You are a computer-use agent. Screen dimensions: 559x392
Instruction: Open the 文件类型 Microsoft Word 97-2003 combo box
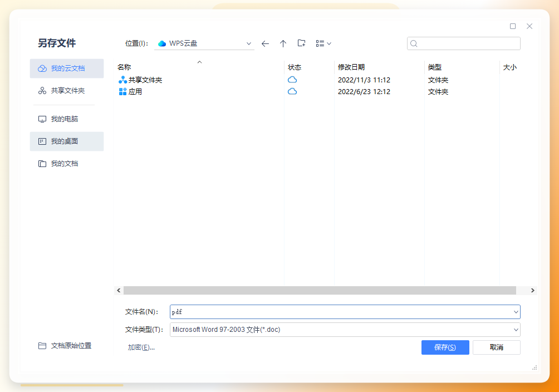[x=345, y=330]
